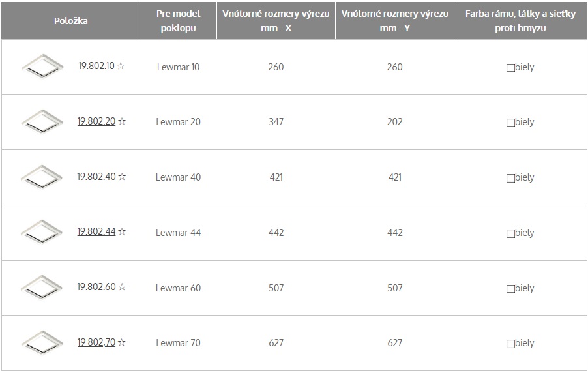Mark item 19.802.40 with the star icon

[122, 177]
